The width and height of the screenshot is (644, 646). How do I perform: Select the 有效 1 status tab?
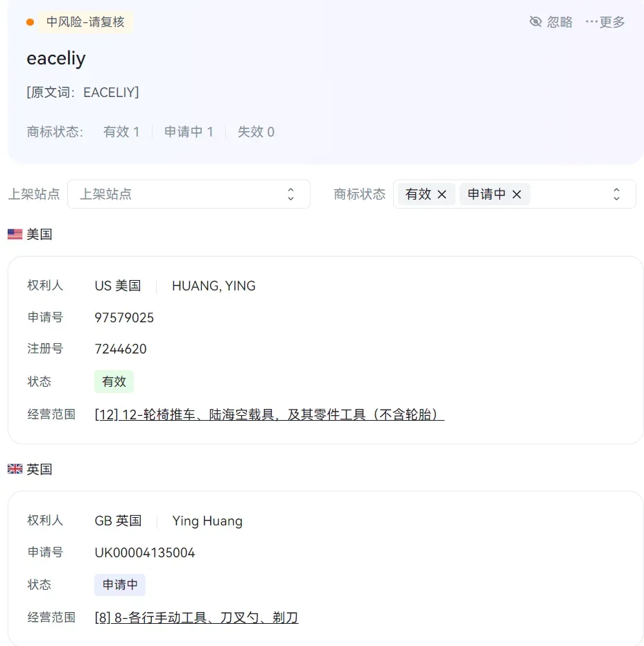click(121, 132)
